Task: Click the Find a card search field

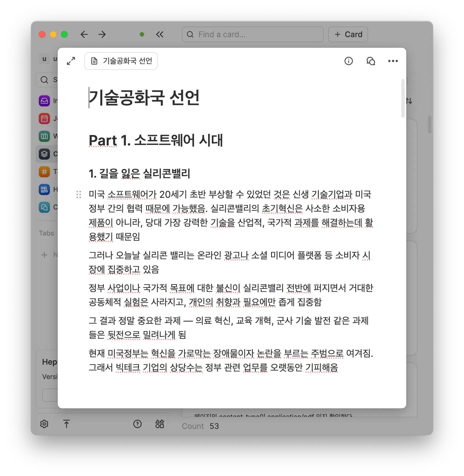Action: click(x=252, y=34)
